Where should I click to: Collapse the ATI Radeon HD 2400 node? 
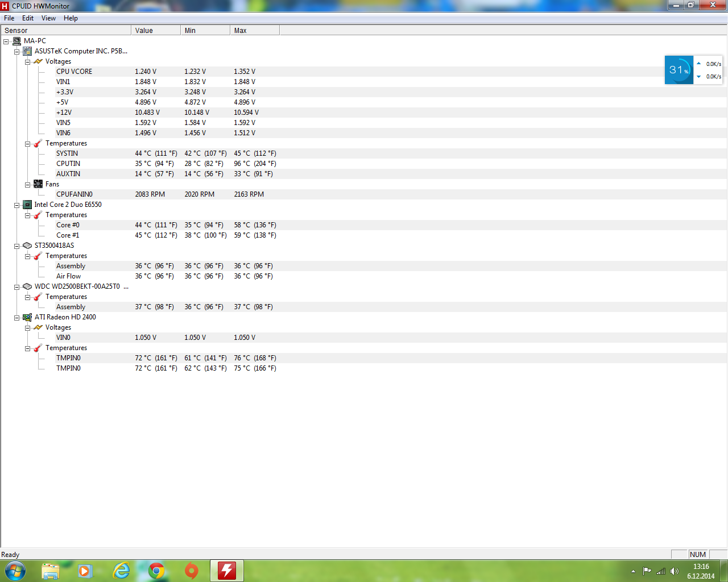click(17, 318)
